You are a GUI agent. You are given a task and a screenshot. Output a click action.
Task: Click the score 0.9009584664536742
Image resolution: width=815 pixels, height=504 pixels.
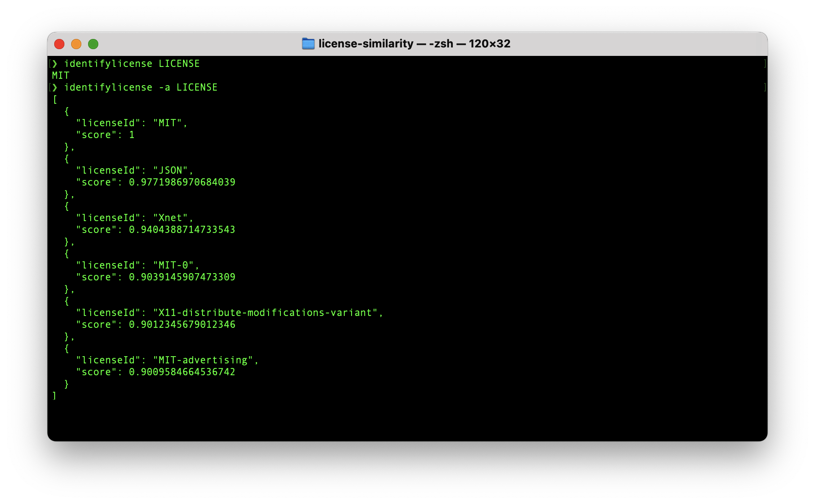pyautogui.click(x=182, y=372)
